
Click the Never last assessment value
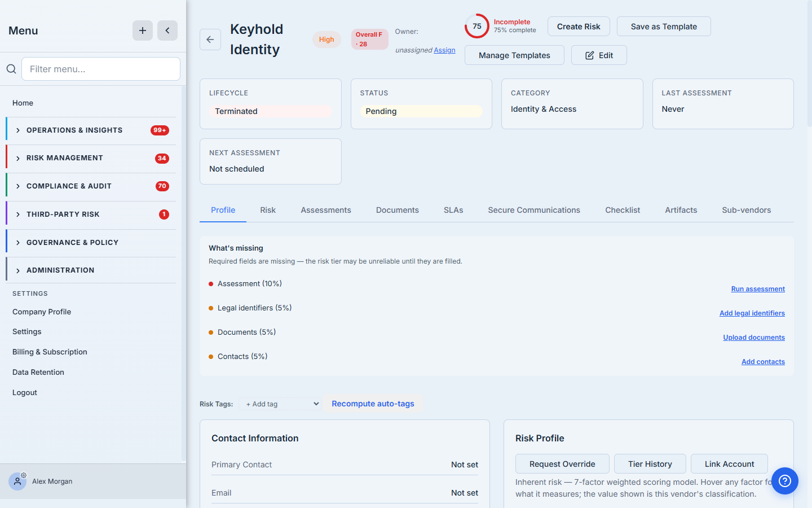tap(673, 109)
